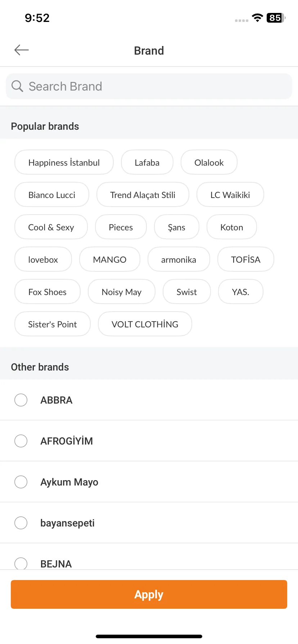Screen dimensions: 298x644
Task: Tap the Koton brand chip
Action: click(x=232, y=227)
